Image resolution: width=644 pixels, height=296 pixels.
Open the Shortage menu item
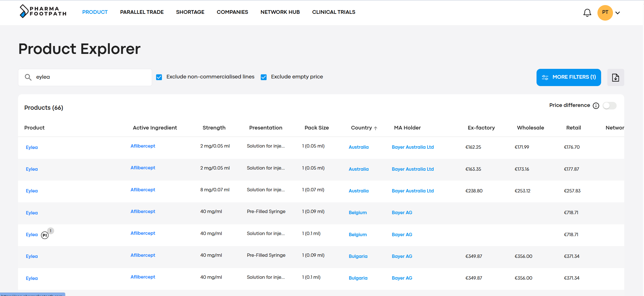click(190, 12)
